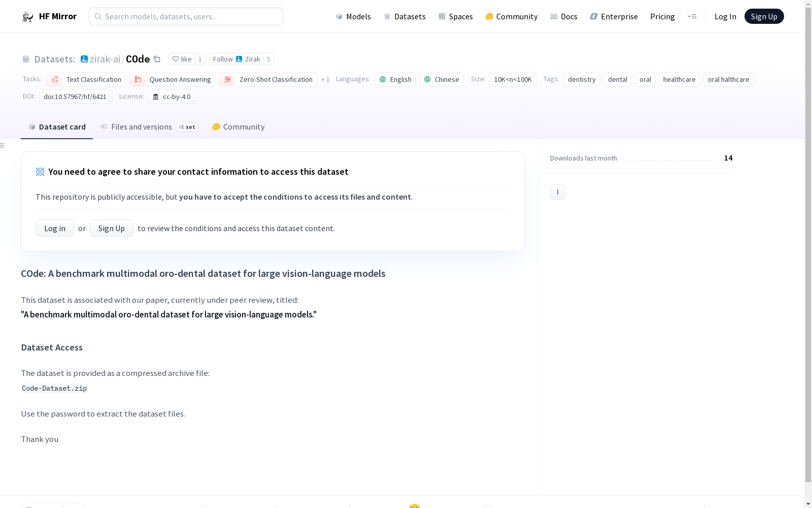Expand the +1 additional tasks
This screenshot has width=812, height=508.
tap(325, 80)
